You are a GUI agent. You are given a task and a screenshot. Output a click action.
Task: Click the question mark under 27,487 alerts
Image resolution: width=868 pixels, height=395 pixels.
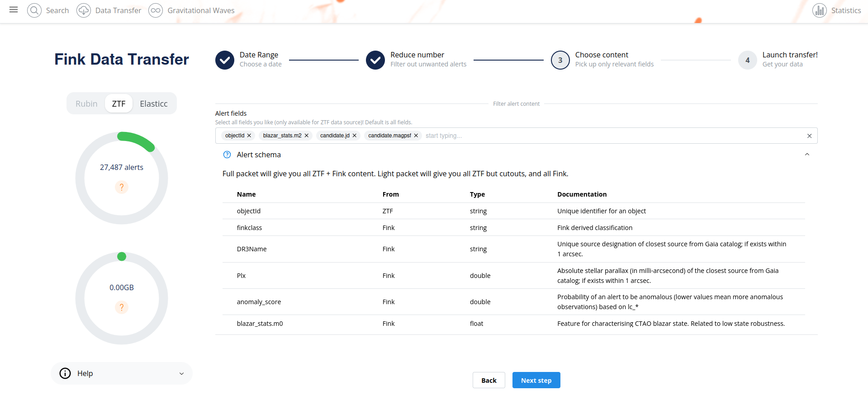(122, 187)
